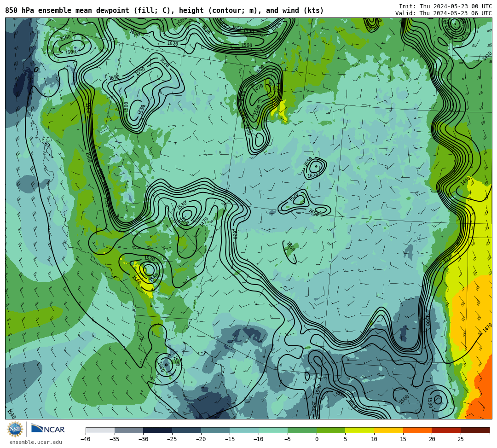Click the −20 colorbar tick label

click(201, 439)
